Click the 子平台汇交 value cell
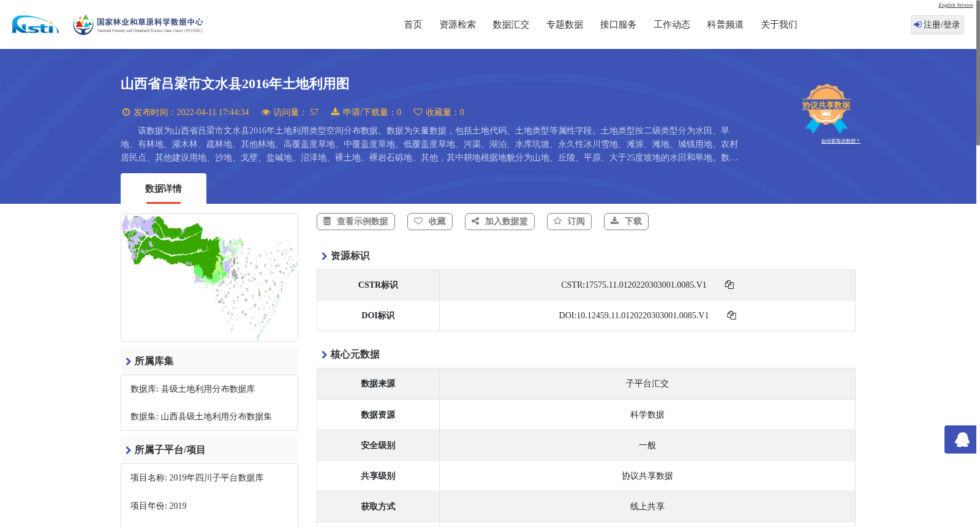Image resolution: width=980 pixels, height=527 pixels. point(647,384)
